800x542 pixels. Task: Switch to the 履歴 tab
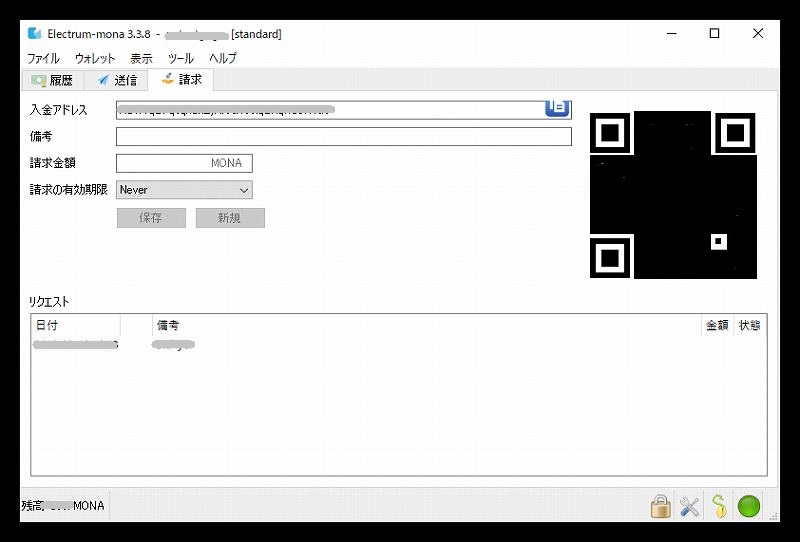click(x=52, y=80)
